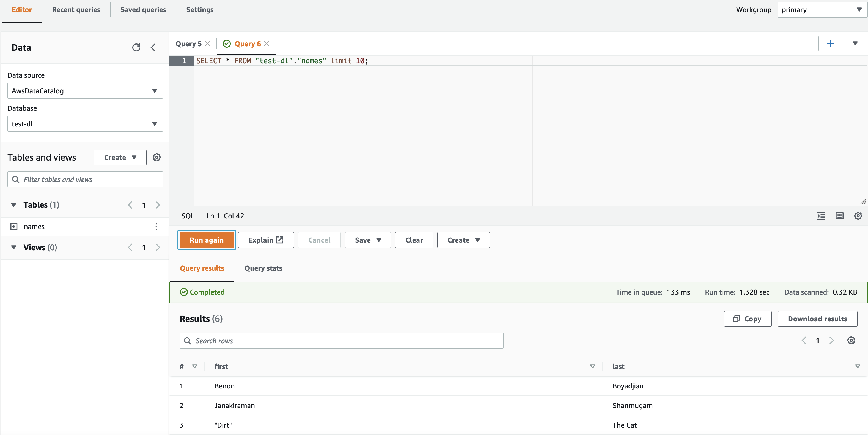
Task: Close the Query 5 tab
Action: [208, 44]
